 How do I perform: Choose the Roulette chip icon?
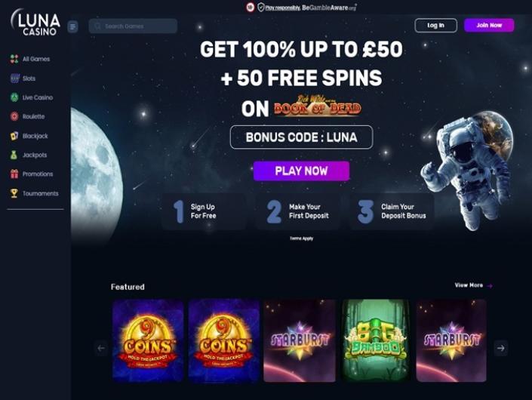(x=14, y=116)
